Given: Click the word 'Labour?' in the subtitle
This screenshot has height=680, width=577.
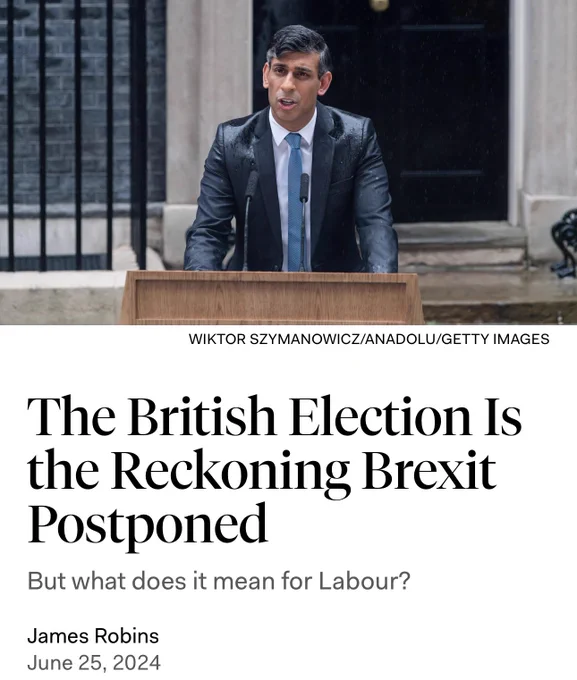Looking at the screenshot, I should click(x=364, y=581).
